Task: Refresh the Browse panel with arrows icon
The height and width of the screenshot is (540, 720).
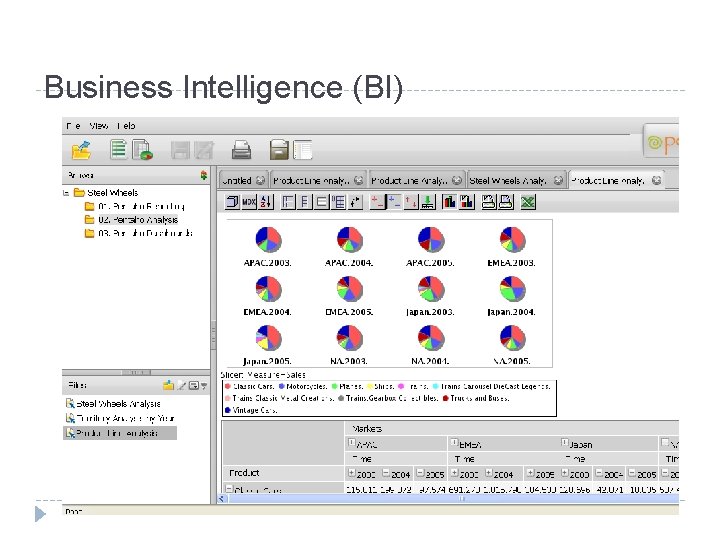Action: [204, 175]
